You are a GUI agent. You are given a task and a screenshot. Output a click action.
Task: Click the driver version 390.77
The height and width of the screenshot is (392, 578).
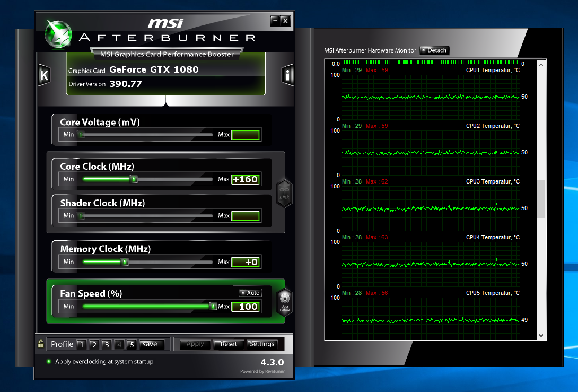126,84
